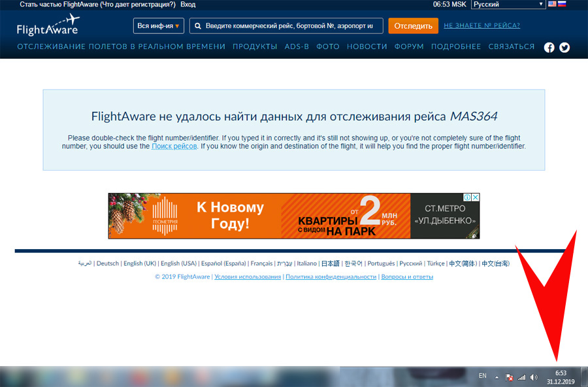
Task: Click the magnifier icon in search box
Action: click(x=198, y=26)
